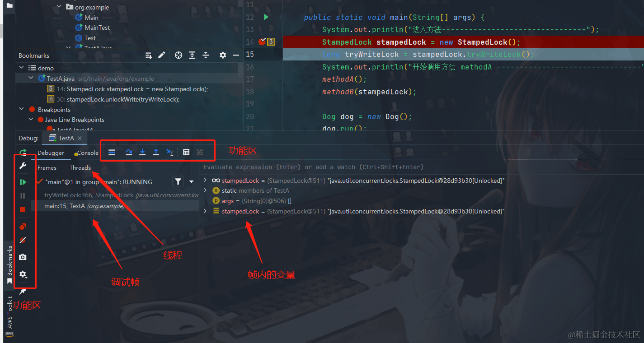The width and height of the screenshot is (644, 343).
Task: Collapse the TestA.java bookmark node
Action: click(x=31, y=78)
